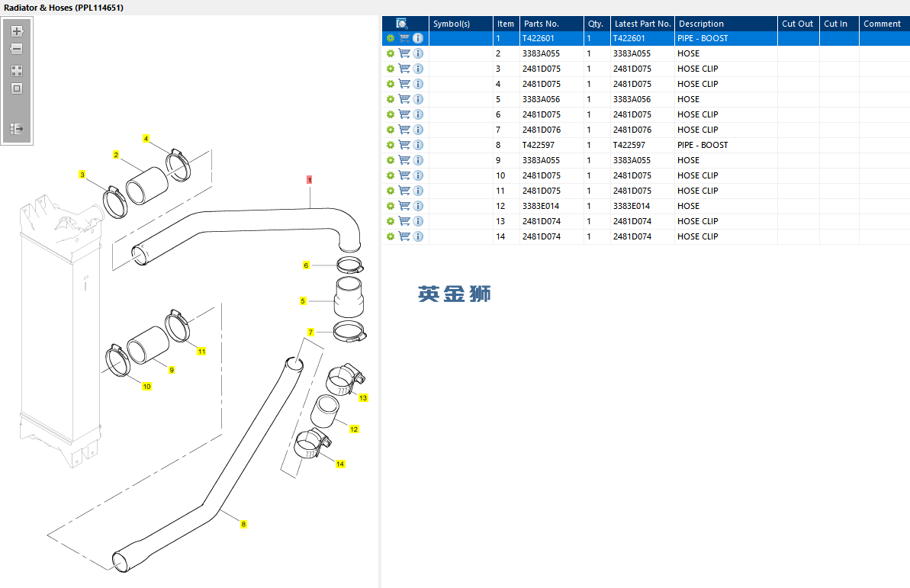The height and width of the screenshot is (588, 910).
Task: Click the list export arrow icon
Action: tap(17, 128)
